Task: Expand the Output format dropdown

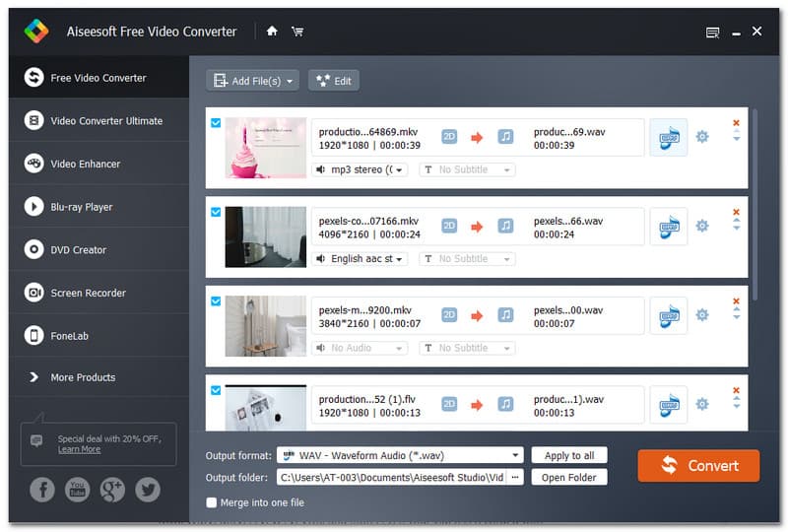Action: tap(515, 455)
